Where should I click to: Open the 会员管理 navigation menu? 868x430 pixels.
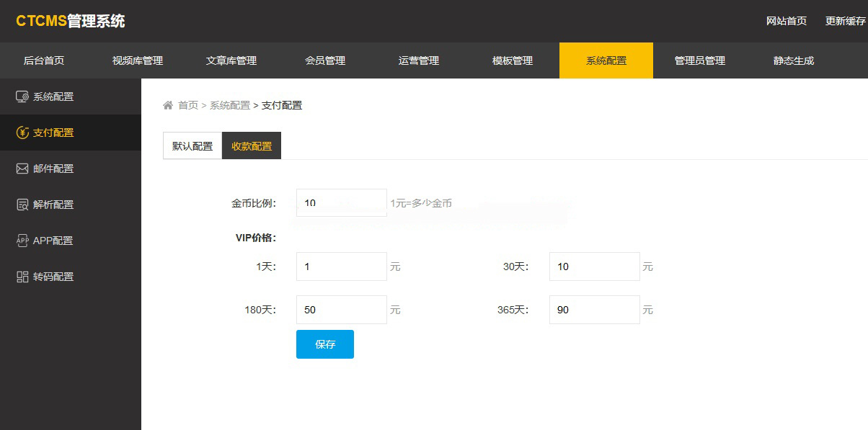click(325, 61)
